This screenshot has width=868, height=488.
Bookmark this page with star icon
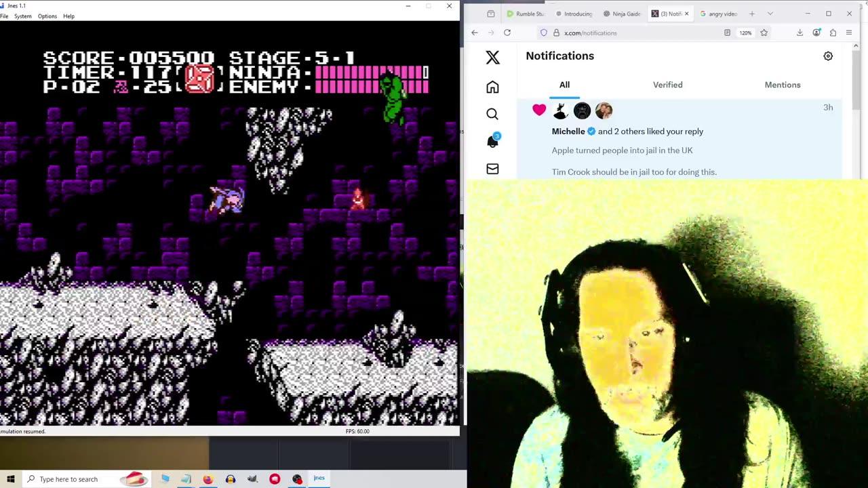point(764,33)
